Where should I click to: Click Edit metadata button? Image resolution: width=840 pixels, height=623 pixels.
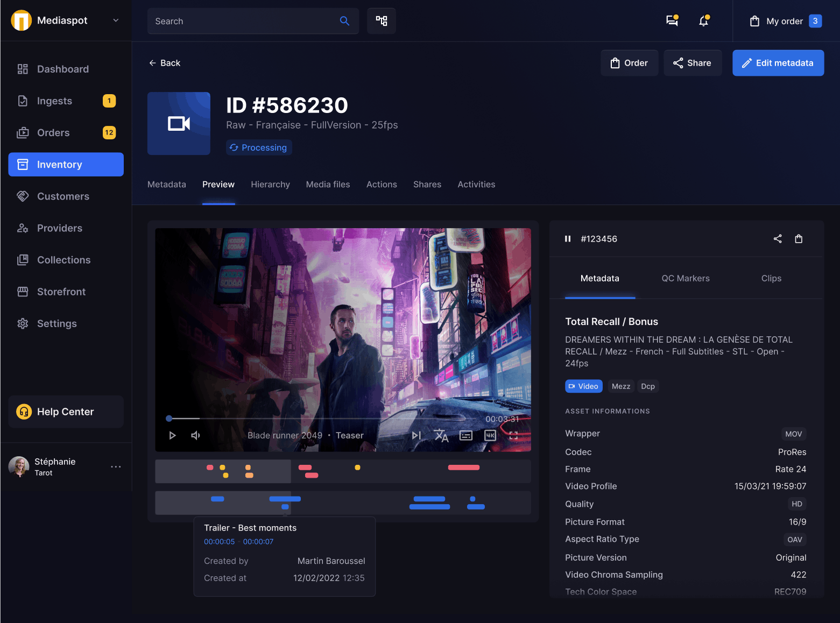(x=778, y=63)
